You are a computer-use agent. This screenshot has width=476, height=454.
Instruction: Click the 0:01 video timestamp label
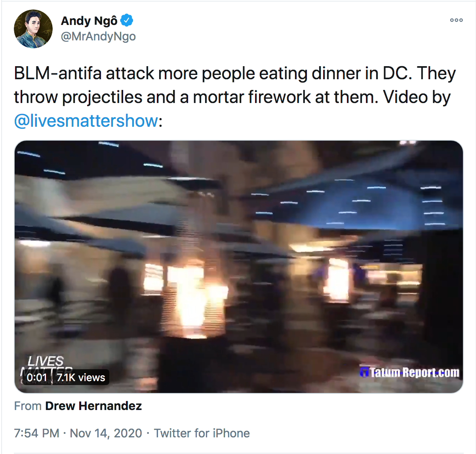37,378
